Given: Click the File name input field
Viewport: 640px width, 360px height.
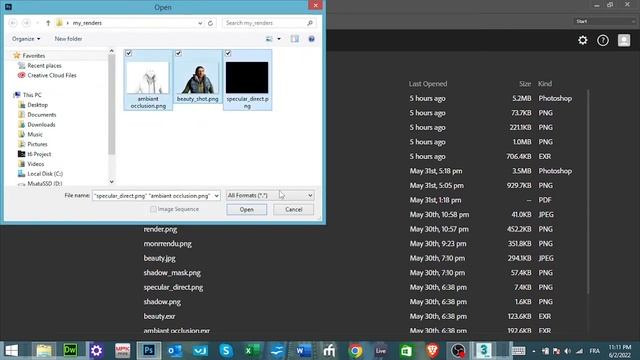Looking at the screenshot, I should coord(156,196).
